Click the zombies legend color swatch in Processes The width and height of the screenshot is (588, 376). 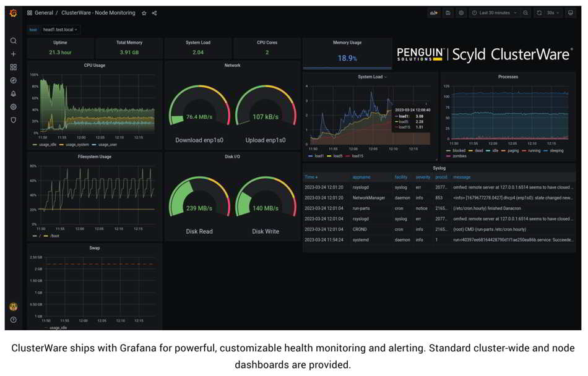447,156
